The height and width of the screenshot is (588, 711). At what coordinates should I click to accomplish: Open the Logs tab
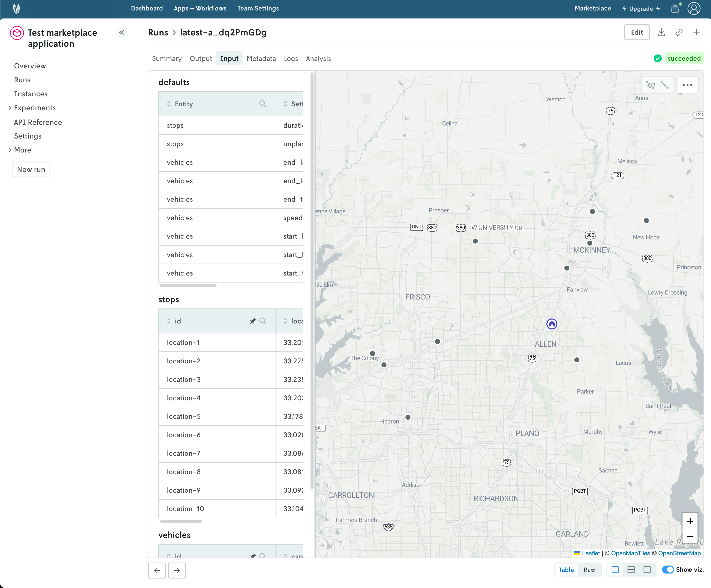291,59
